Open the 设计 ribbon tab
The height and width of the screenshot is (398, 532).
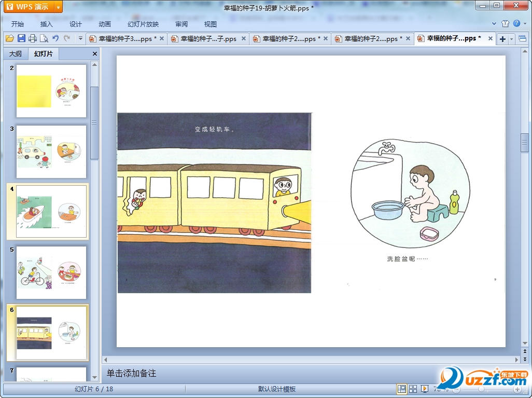click(75, 24)
